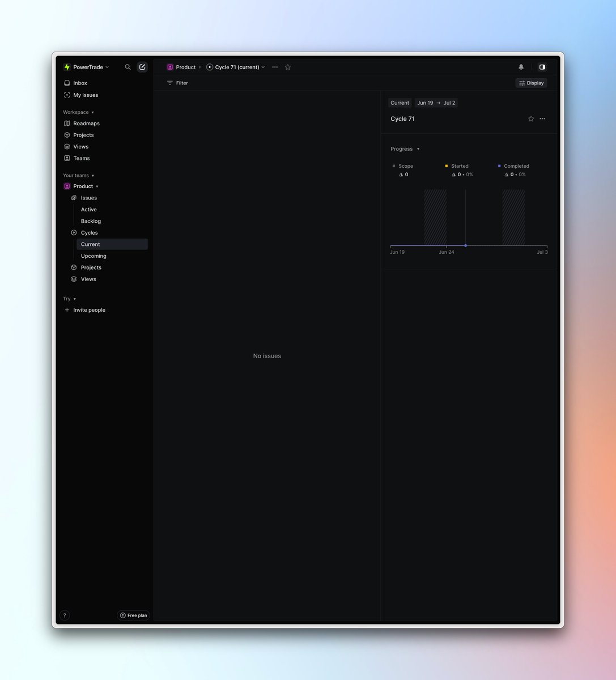
Task: Open the Cycle 71 (current) dropdown
Action: 236,67
